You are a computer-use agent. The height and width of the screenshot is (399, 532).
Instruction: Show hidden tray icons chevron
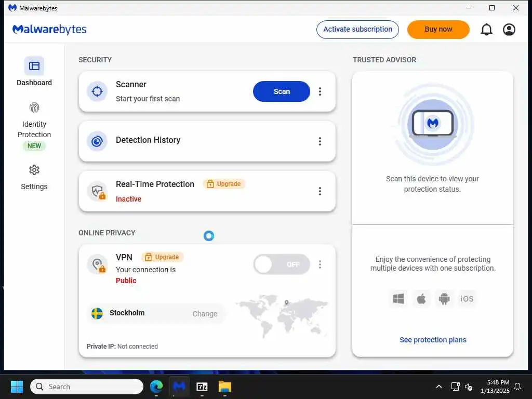[x=438, y=387]
